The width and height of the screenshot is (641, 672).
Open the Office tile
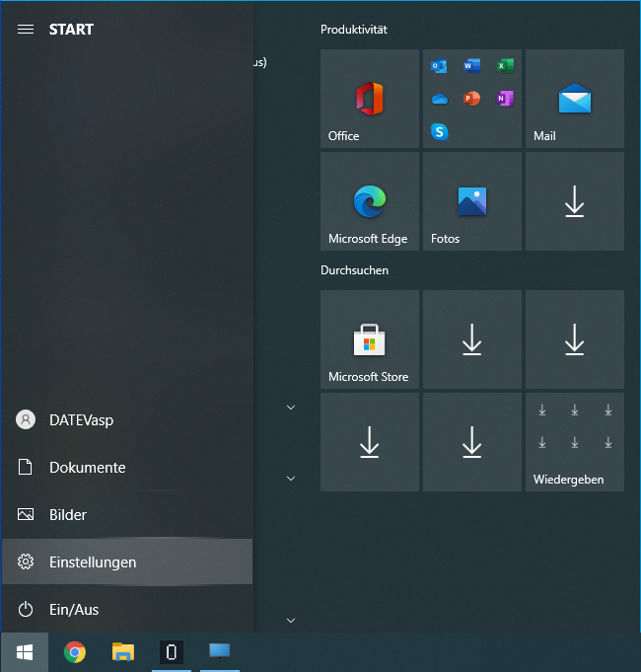(x=370, y=99)
